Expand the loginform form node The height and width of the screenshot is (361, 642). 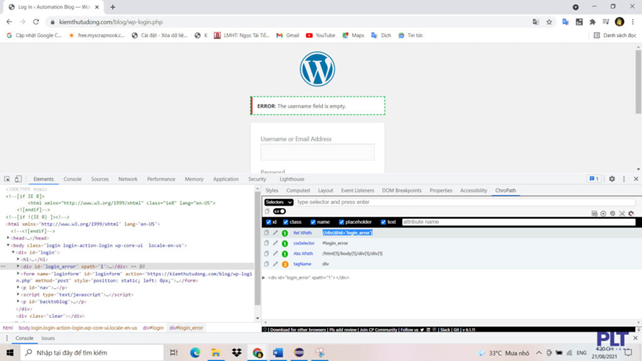[x=18, y=273]
